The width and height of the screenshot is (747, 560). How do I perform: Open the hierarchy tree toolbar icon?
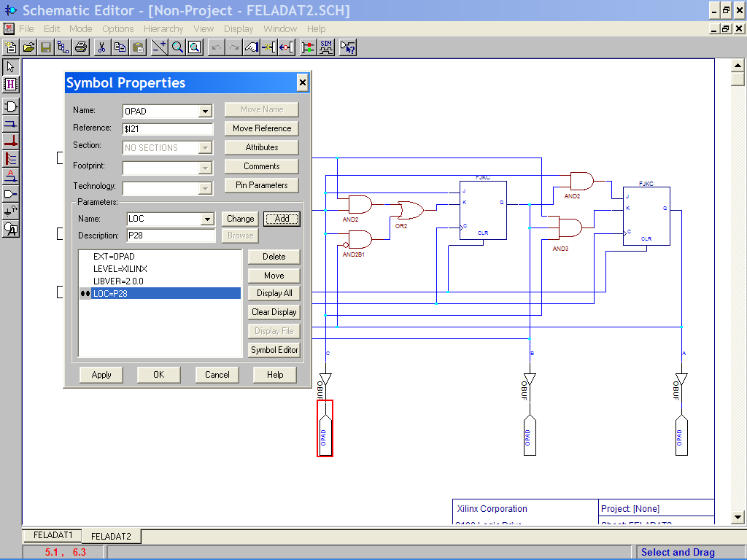pos(63,47)
